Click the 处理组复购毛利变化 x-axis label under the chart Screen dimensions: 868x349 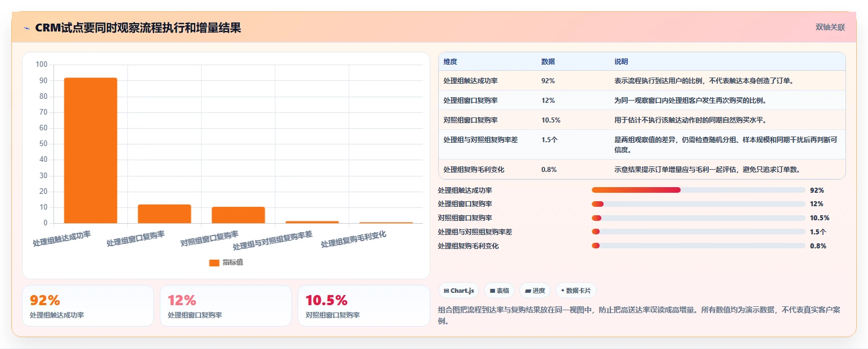pyautogui.click(x=354, y=239)
